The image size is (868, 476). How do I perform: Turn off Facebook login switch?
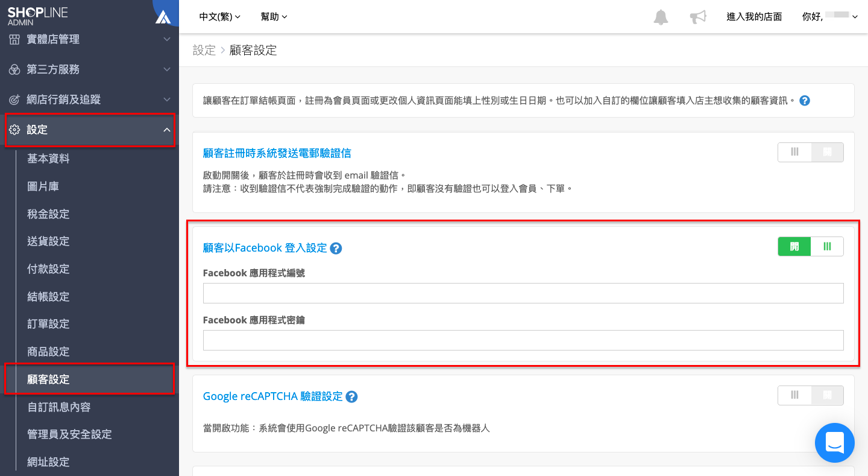811,246
